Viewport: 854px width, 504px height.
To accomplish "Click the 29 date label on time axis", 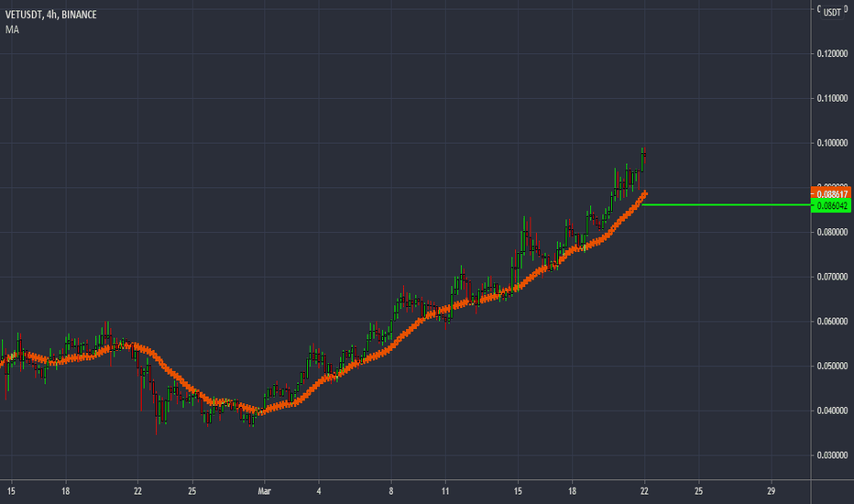I will tap(772, 491).
